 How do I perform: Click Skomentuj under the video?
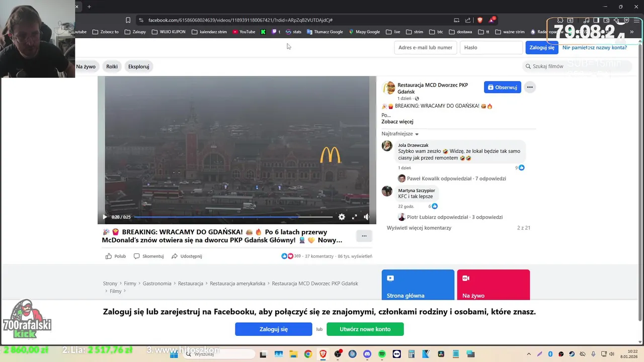point(148,256)
